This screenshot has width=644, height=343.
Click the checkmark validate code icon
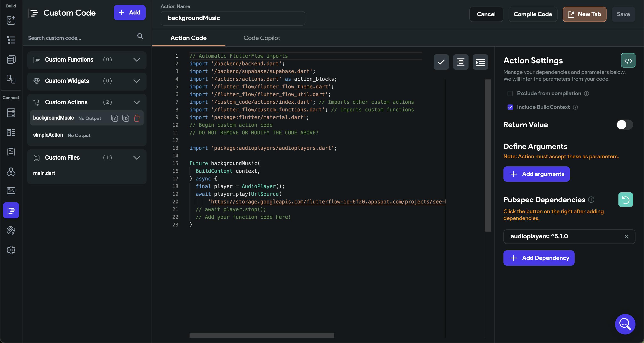pyautogui.click(x=441, y=62)
